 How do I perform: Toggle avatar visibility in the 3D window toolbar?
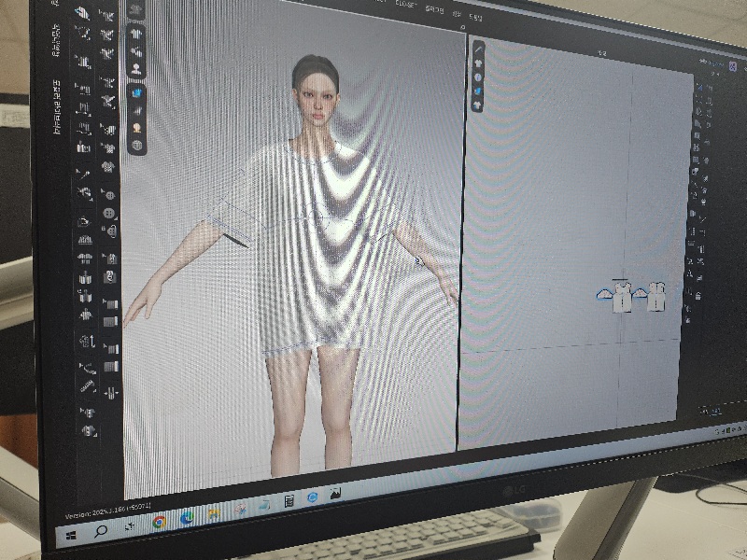coord(137,68)
